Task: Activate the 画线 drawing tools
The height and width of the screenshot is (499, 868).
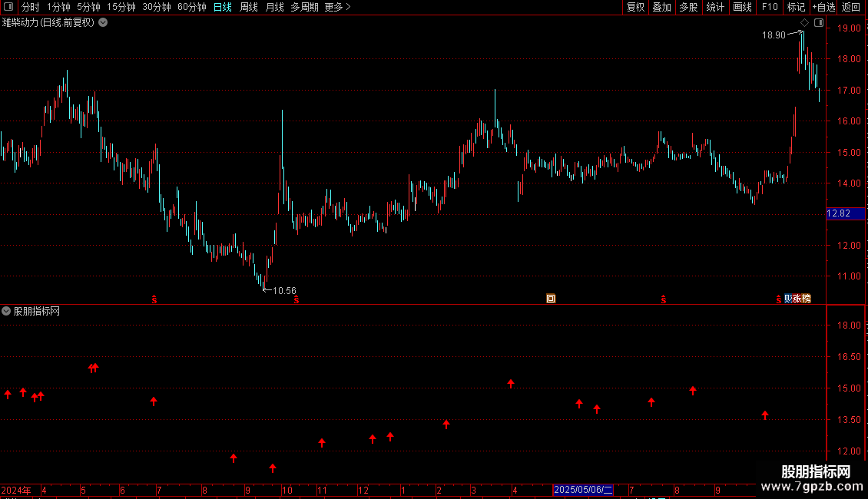Action: click(x=742, y=7)
